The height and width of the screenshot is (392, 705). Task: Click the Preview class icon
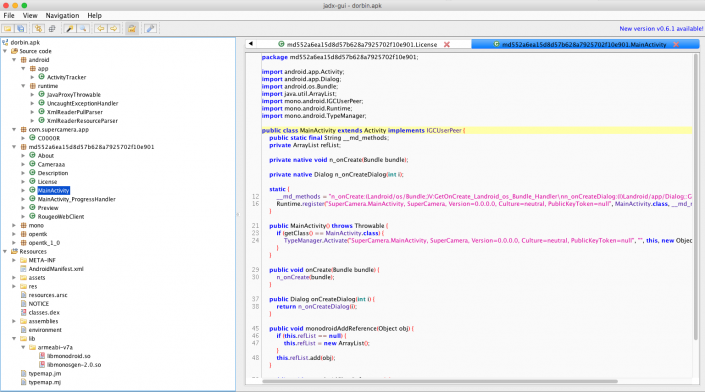[x=32, y=208]
